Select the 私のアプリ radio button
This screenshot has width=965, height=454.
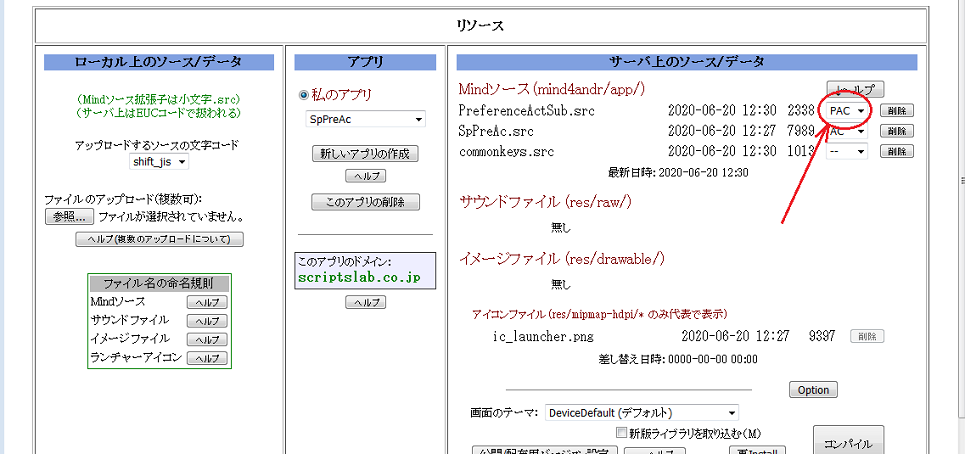[304, 95]
